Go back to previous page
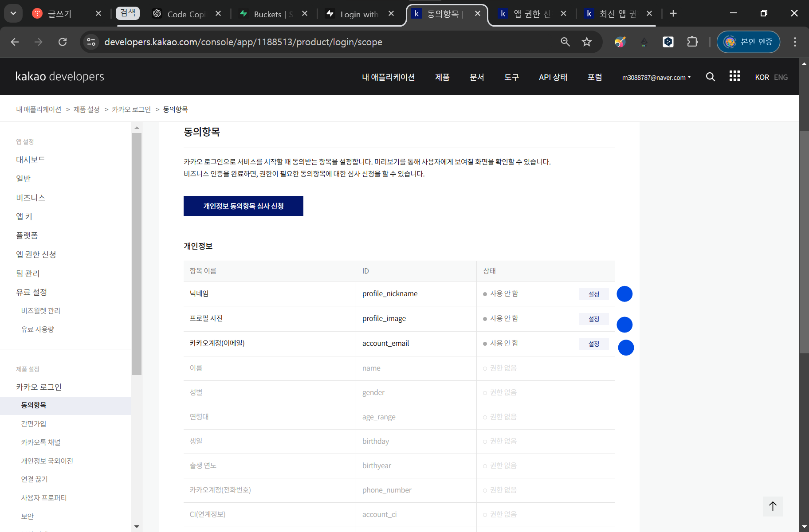Screen dimensions: 809x532 tap(15, 42)
